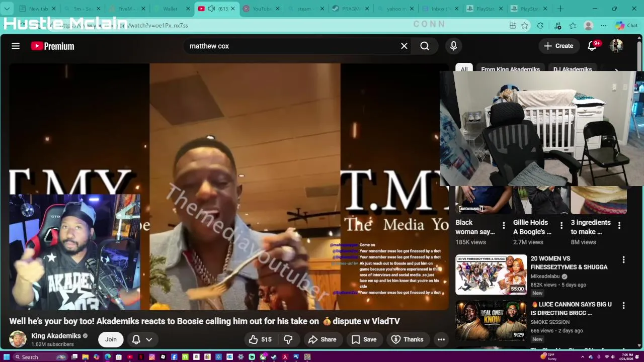Select From King Akademiks chip

pos(510,69)
